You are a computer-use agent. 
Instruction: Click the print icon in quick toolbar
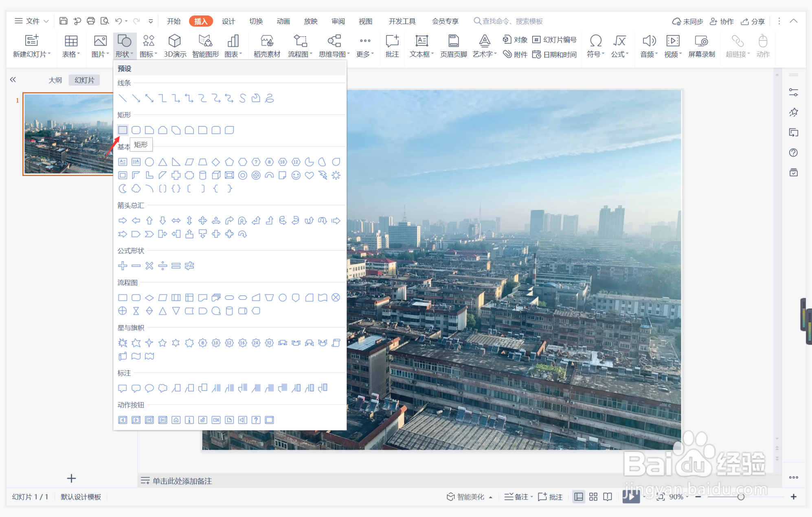pos(91,21)
